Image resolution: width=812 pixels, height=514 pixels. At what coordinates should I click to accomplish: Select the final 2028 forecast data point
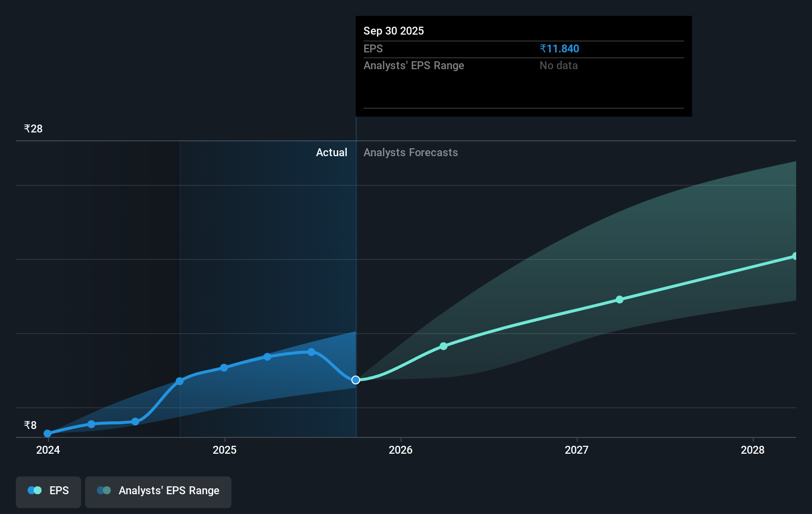coord(796,256)
